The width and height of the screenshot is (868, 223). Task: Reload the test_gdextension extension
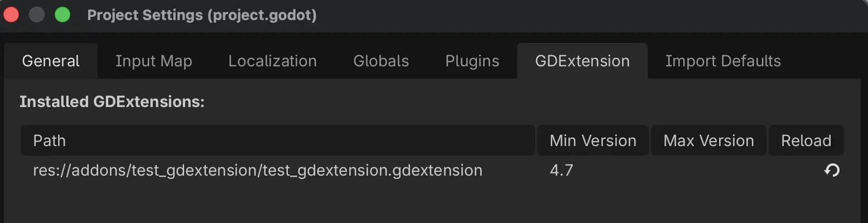(832, 171)
